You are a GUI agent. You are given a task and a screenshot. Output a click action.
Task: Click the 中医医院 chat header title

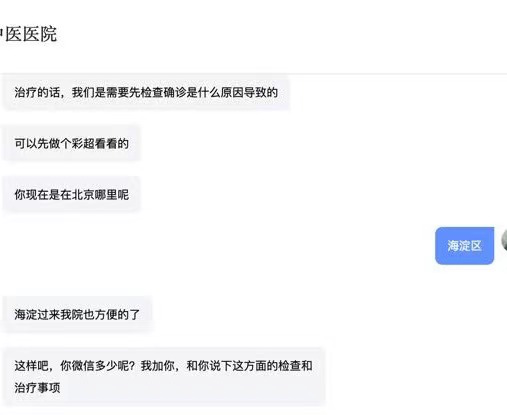[x=28, y=34]
